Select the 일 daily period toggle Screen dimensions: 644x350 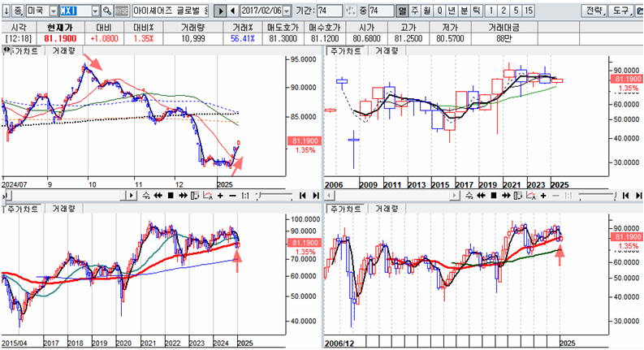click(402, 11)
